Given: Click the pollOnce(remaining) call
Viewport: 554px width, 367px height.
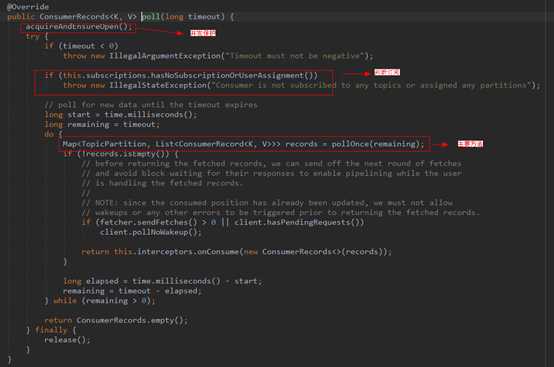Looking at the screenshot, I should 375,144.
